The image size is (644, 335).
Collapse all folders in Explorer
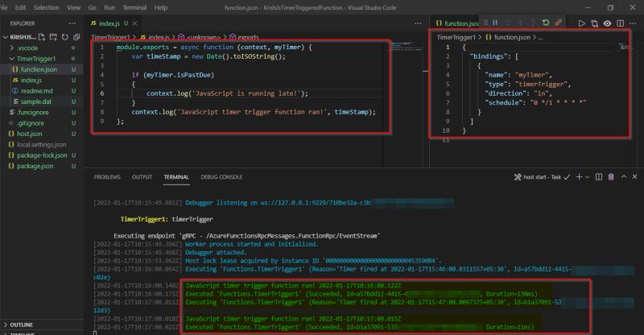point(76,37)
